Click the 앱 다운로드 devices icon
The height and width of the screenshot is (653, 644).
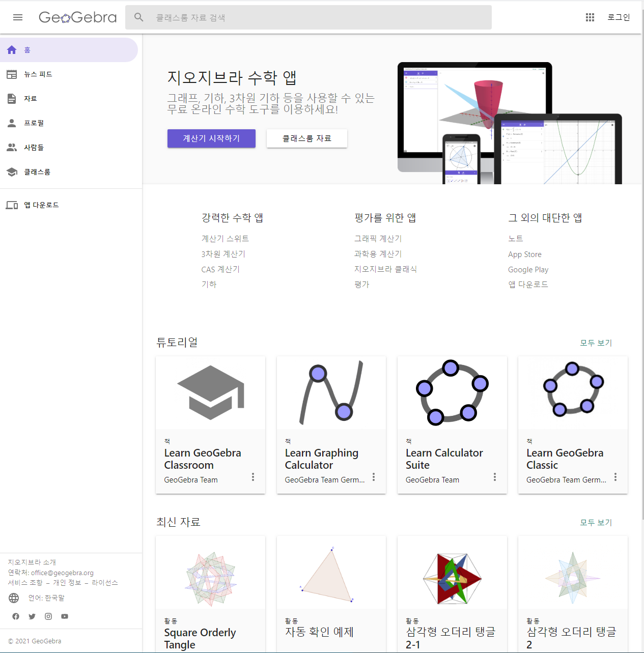point(12,205)
